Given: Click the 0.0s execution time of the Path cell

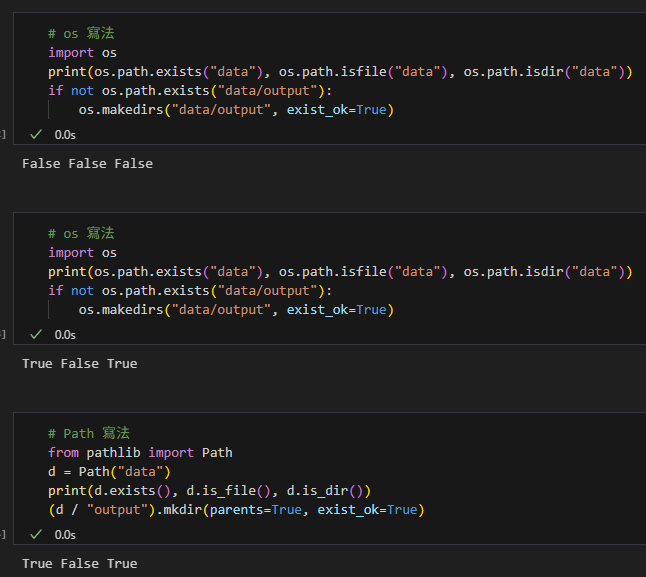Looking at the screenshot, I should click(x=65, y=534).
